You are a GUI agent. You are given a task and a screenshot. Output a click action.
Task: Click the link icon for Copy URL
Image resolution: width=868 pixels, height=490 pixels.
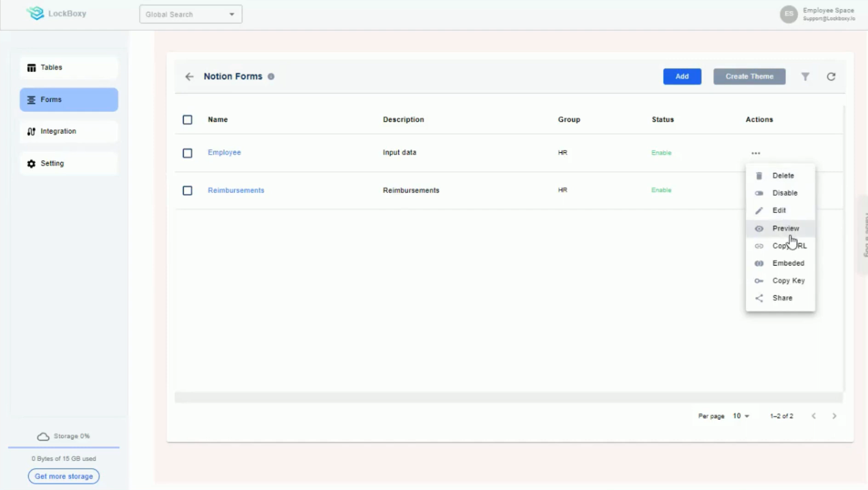point(759,246)
